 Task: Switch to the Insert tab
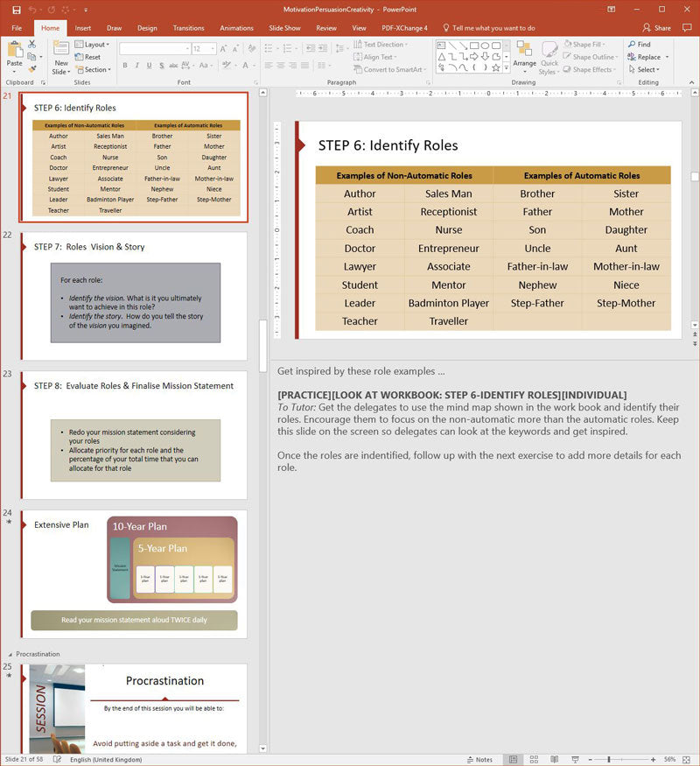point(83,28)
